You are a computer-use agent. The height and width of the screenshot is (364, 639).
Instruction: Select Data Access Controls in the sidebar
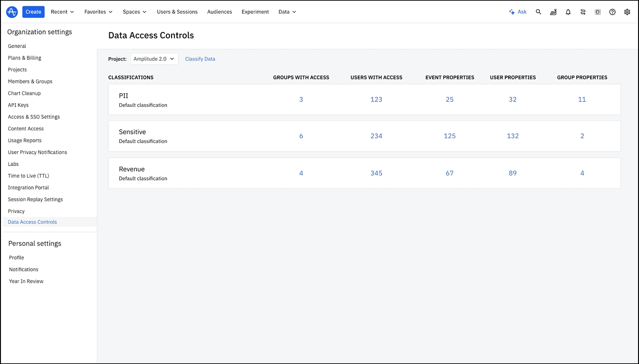(x=32, y=222)
